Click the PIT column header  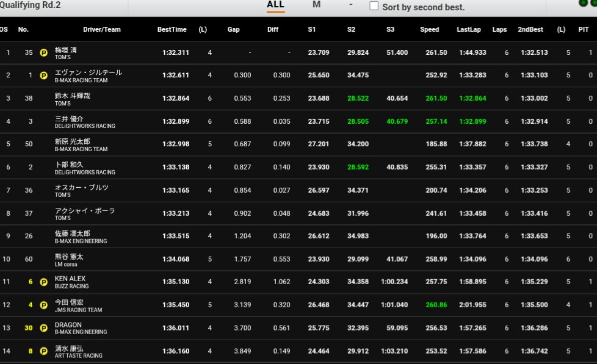point(584,29)
